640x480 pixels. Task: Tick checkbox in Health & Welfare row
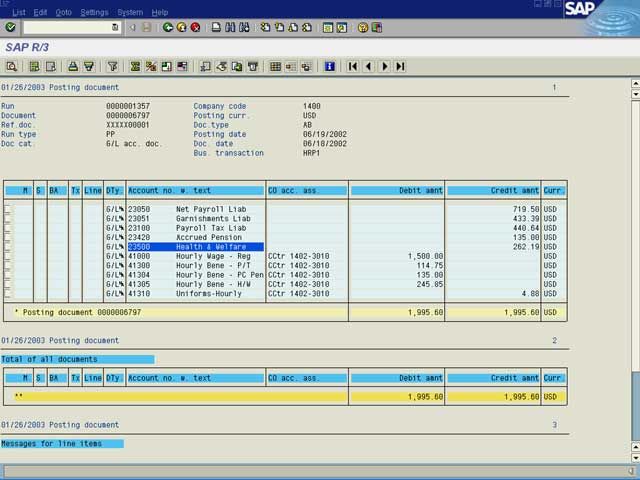(8, 247)
